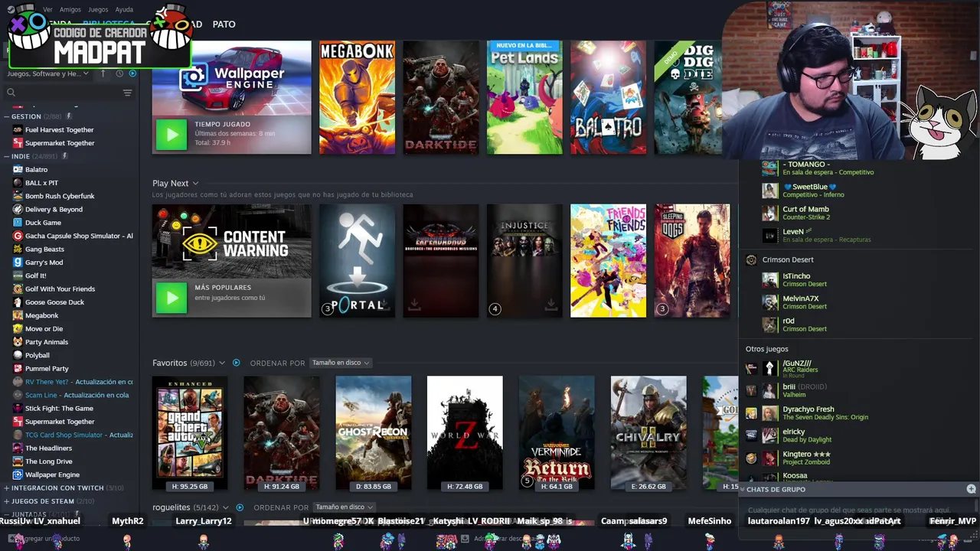Open Grand Theft Auto V cover in Favoritos
Image resolution: width=980 pixels, height=551 pixels.
190,433
